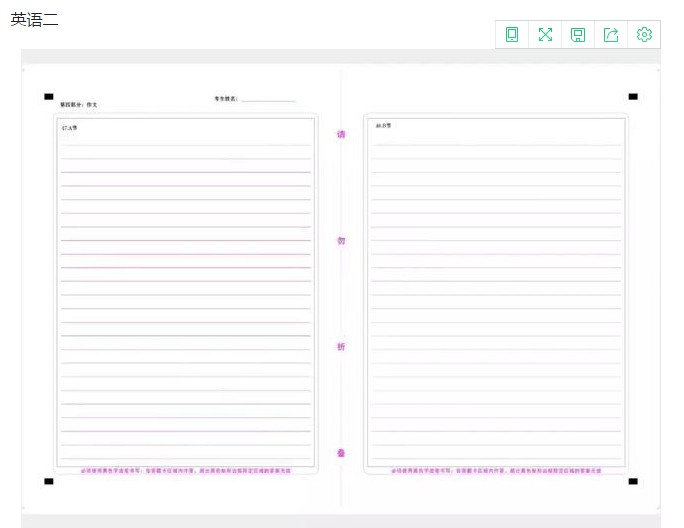684x528 pixels.
Task: Enter fullscreen with the expand arrows icon
Action: 545,35
